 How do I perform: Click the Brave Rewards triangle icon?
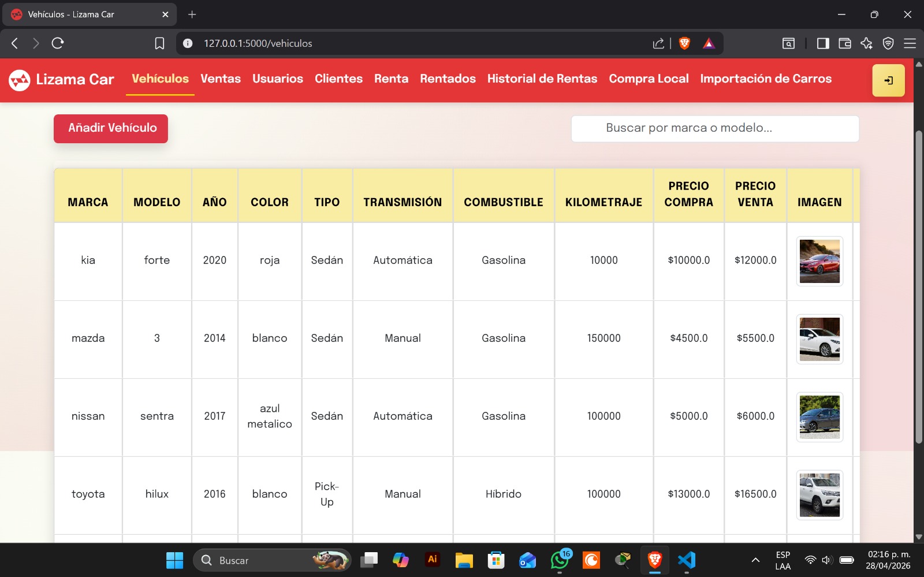click(709, 43)
